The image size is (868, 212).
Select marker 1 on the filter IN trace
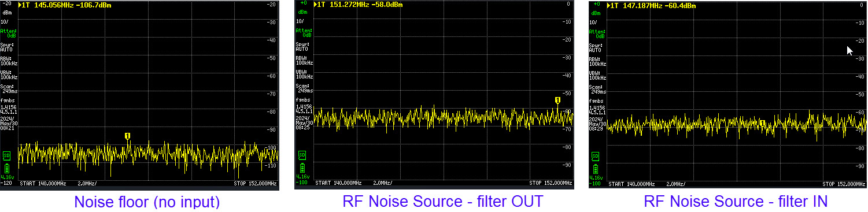point(763,123)
